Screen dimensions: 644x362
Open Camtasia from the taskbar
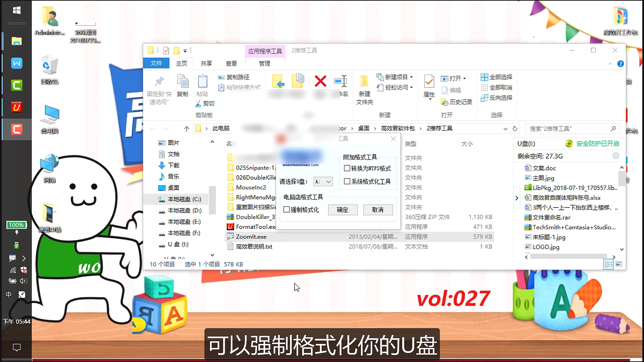point(16,85)
